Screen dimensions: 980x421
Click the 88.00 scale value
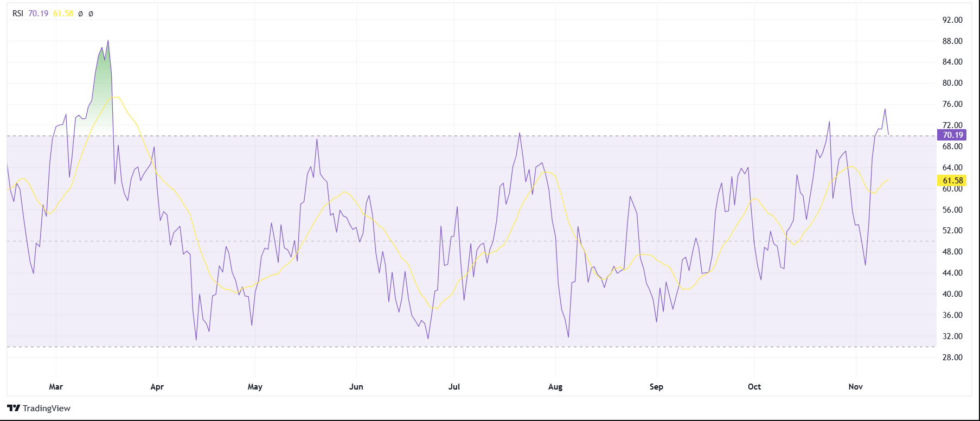(x=952, y=41)
